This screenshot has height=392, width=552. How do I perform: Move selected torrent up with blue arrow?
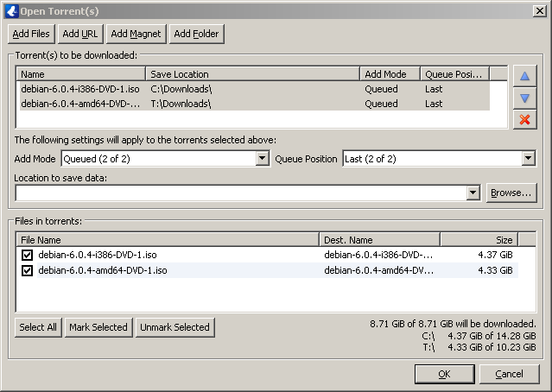pos(524,77)
